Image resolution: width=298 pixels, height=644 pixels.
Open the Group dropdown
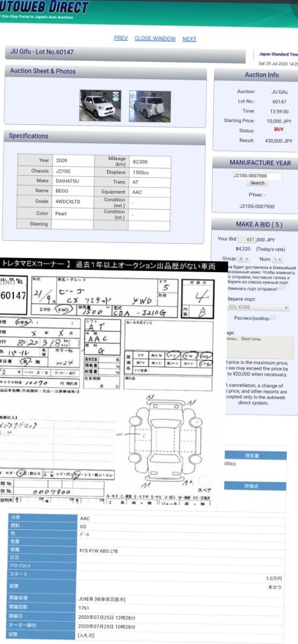(244, 259)
